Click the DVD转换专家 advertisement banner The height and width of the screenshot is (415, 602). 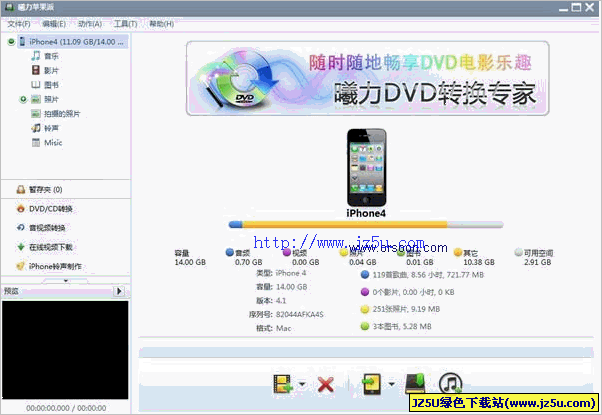(367, 78)
